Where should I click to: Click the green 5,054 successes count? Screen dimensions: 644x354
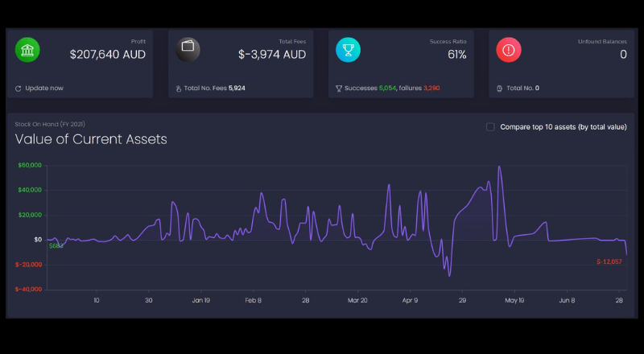(x=388, y=88)
